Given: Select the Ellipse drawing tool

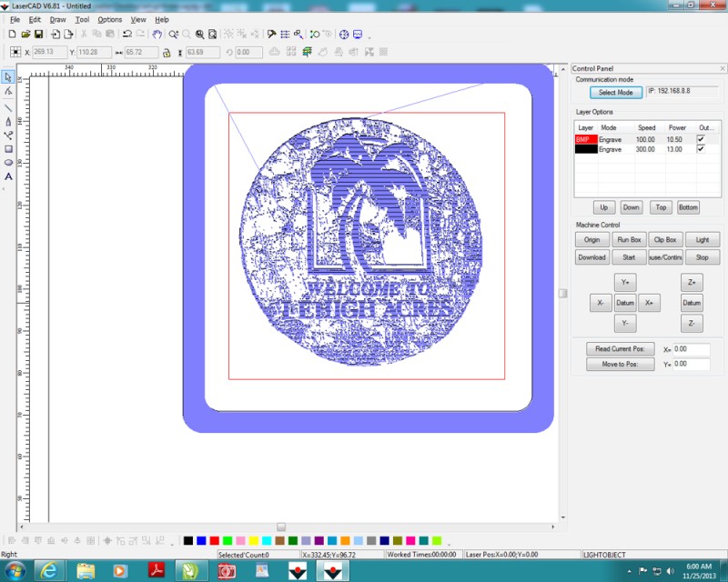Looking at the screenshot, I should pos(8,162).
